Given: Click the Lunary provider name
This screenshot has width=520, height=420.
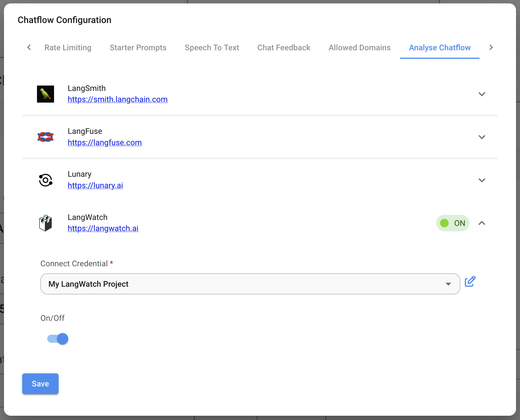Looking at the screenshot, I should click(80, 174).
